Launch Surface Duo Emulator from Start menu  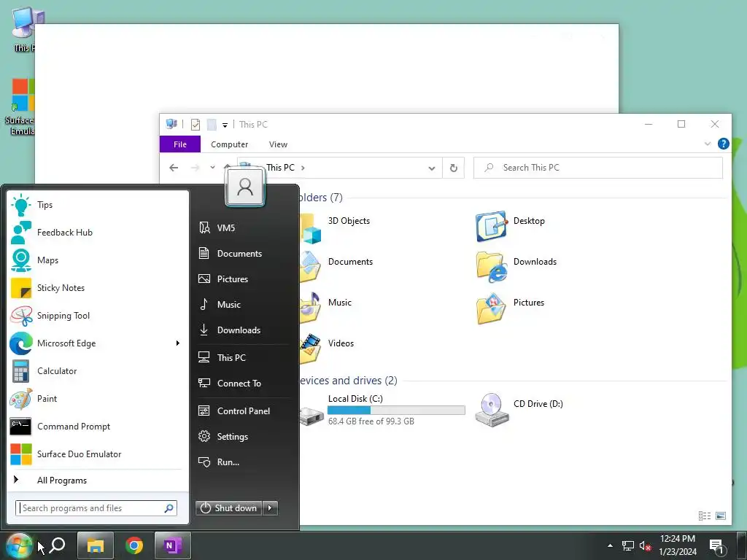point(98,454)
